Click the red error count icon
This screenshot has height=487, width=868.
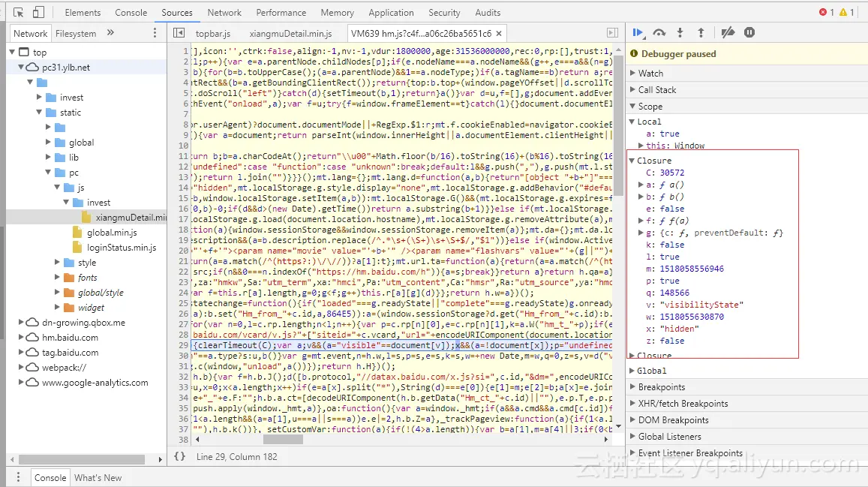(822, 12)
